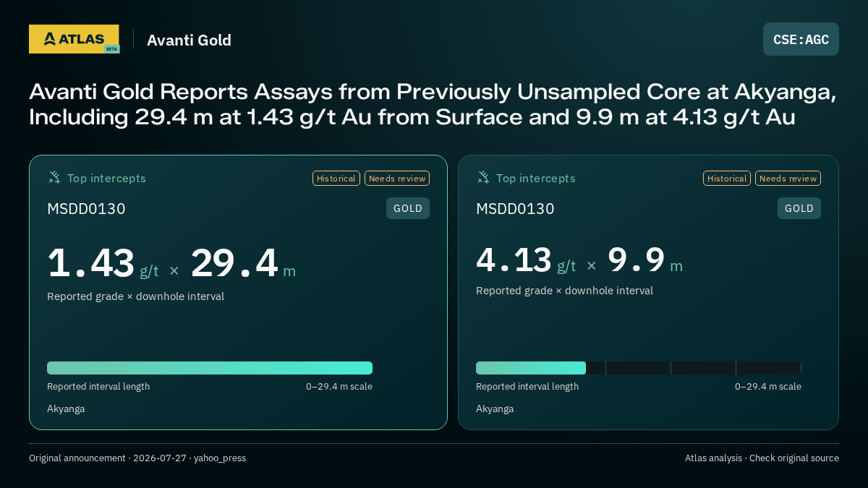Click drill icon in the 1.43 g/t card
Image resolution: width=868 pixels, height=488 pixels.
pyautogui.click(x=54, y=177)
